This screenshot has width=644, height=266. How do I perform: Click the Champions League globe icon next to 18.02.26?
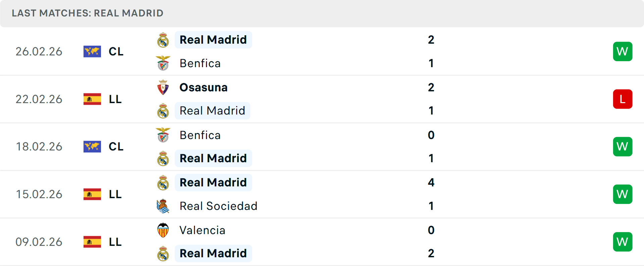click(x=92, y=146)
